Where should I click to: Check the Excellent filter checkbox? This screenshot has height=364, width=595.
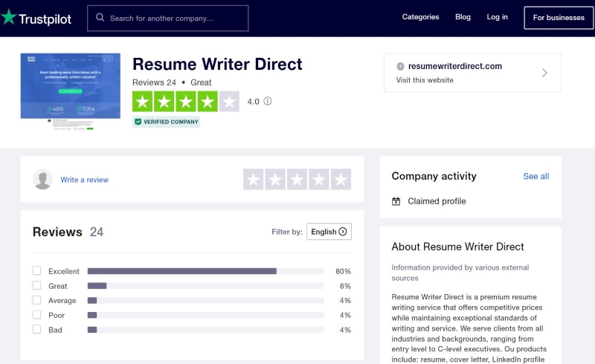tap(36, 270)
